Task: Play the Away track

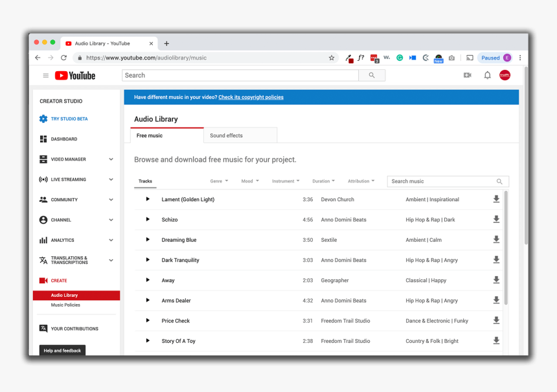Action: (x=148, y=280)
